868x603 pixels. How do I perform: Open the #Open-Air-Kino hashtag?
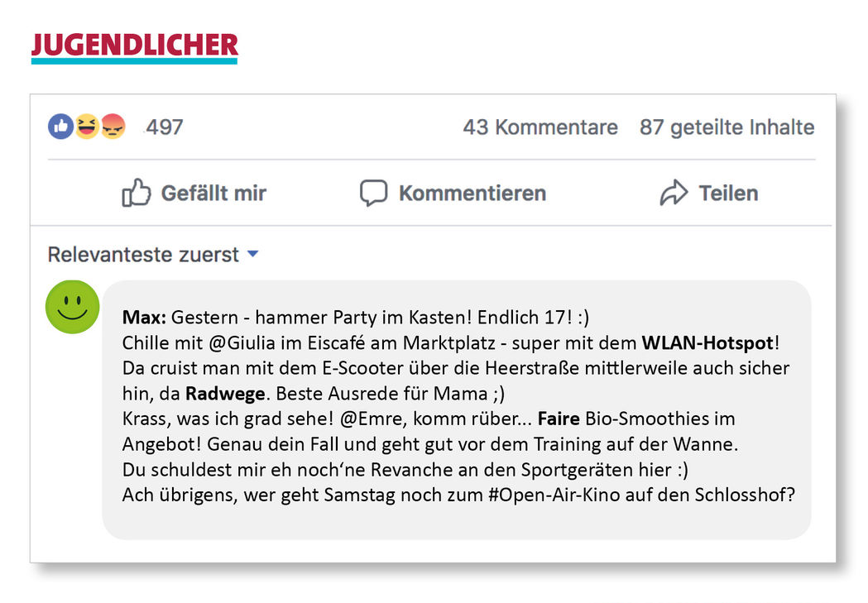pyautogui.click(x=554, y=495)
